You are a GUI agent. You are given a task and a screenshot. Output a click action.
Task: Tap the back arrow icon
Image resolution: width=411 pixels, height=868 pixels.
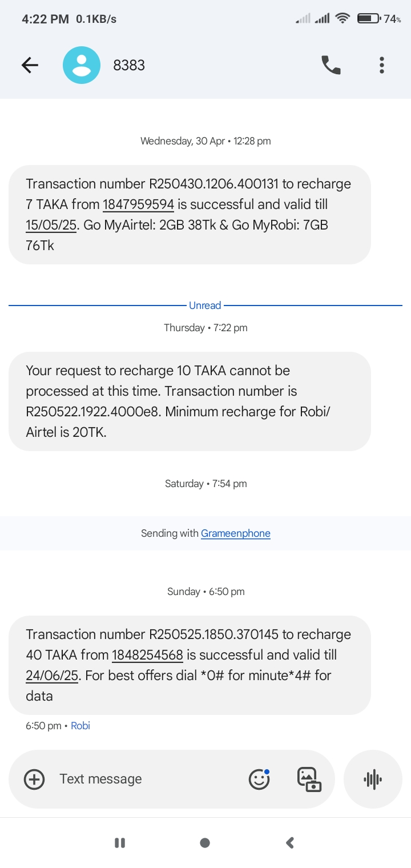30,65
